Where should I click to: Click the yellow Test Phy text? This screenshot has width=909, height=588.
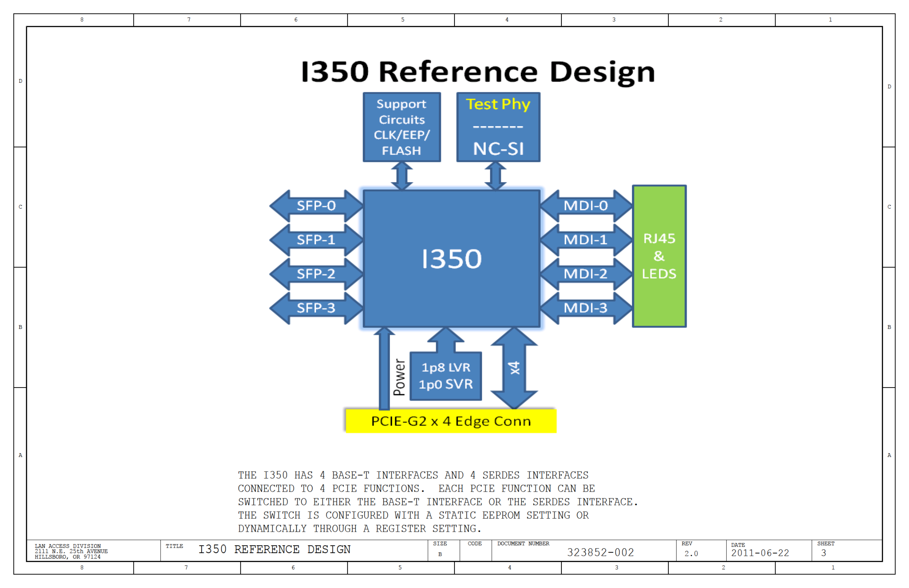[x=498, y=104]
